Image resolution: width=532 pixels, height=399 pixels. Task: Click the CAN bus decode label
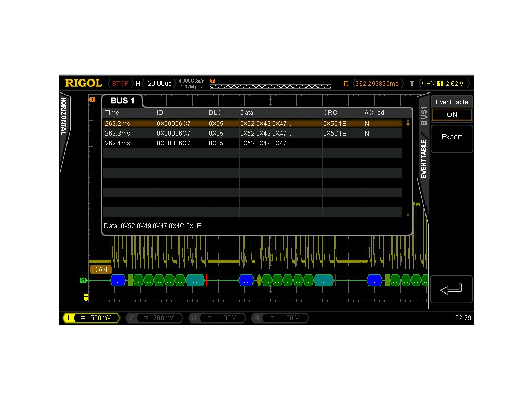(x=100, y=270)
